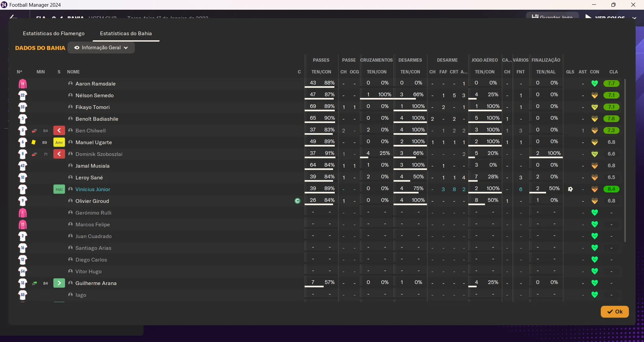Click the person icon beside Leroy Sané
The height and width of the screenshot is (342, 644).
point(70,177)
